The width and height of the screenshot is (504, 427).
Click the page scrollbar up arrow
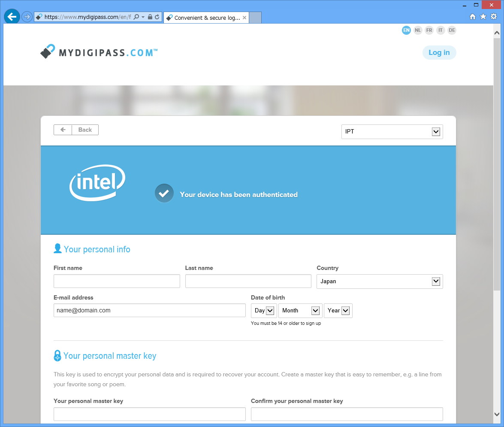coord(497,33)
